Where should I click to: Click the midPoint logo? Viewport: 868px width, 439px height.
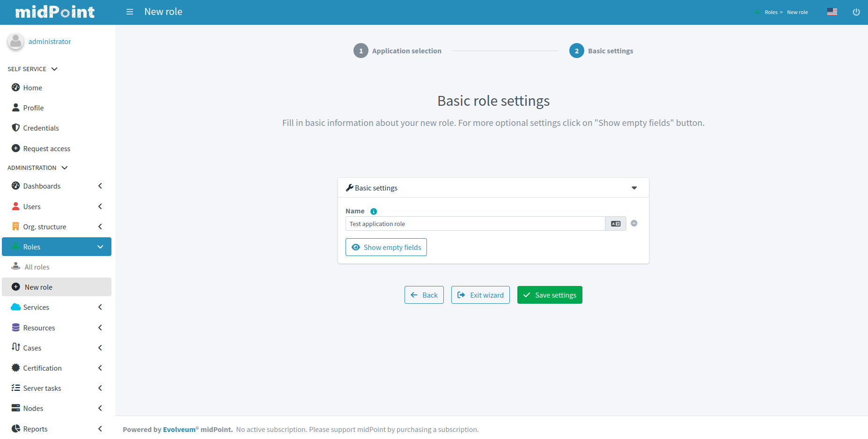(x=55, y=12)
